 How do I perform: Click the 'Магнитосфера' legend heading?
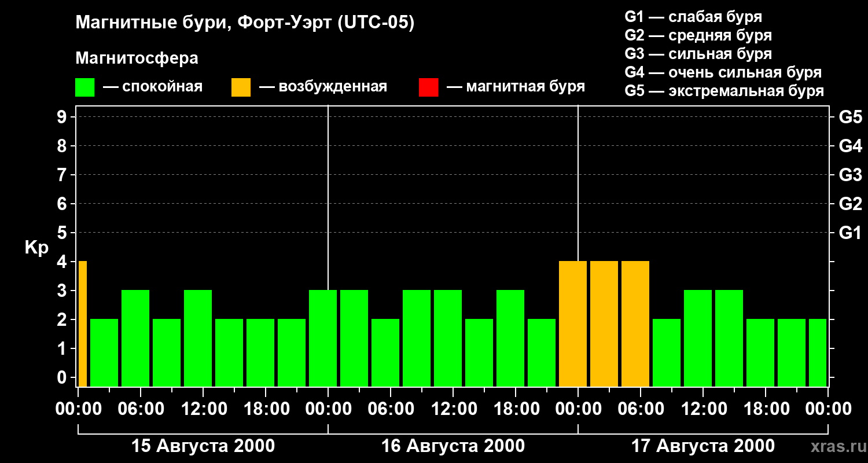(x=137, y=58)
